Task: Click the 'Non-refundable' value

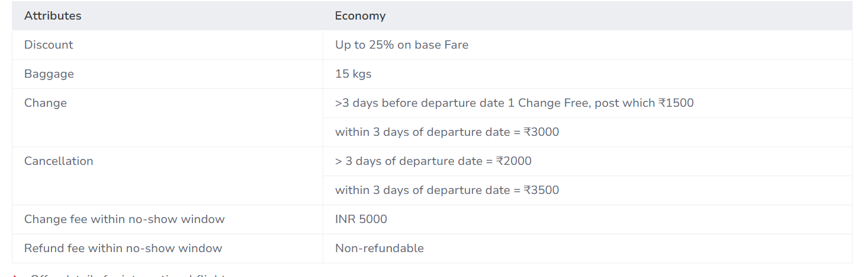Action: (x=379, y=249)
